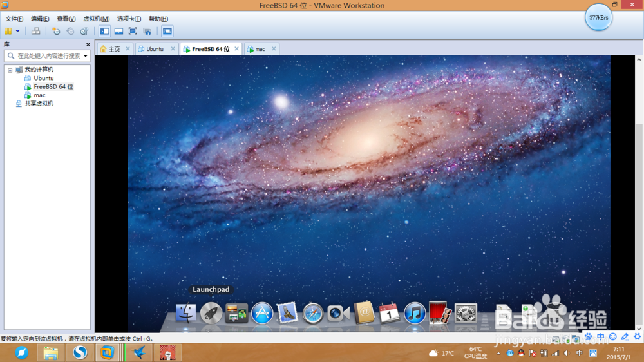
Task: Select Ubuntu in the library tree
Action: [44, 78]
